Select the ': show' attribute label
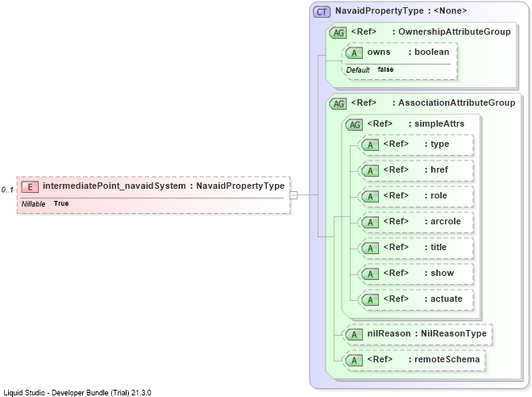The width and height of the screenshot is (532, 397). [439, 273]
